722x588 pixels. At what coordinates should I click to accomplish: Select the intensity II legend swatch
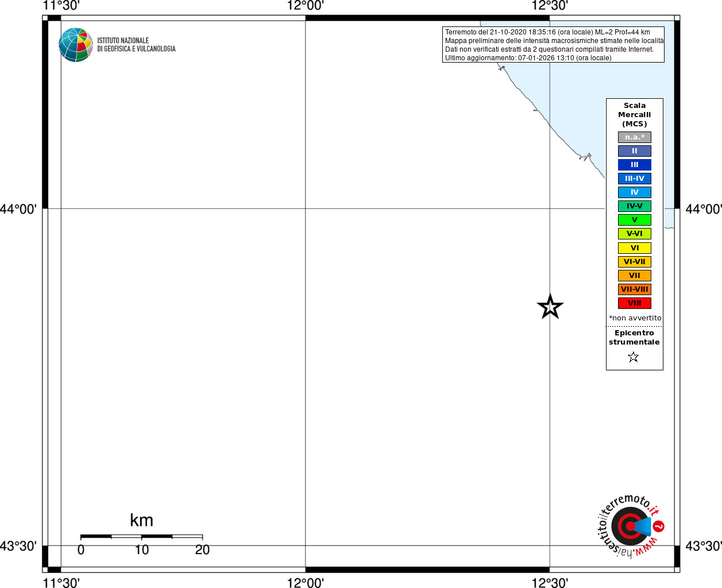point(635,151)
